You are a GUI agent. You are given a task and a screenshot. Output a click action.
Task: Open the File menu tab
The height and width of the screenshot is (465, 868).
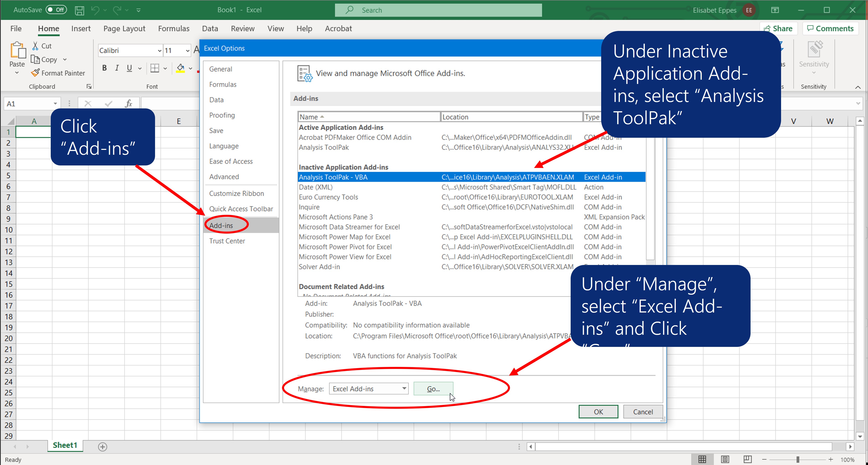click(16, 29)
